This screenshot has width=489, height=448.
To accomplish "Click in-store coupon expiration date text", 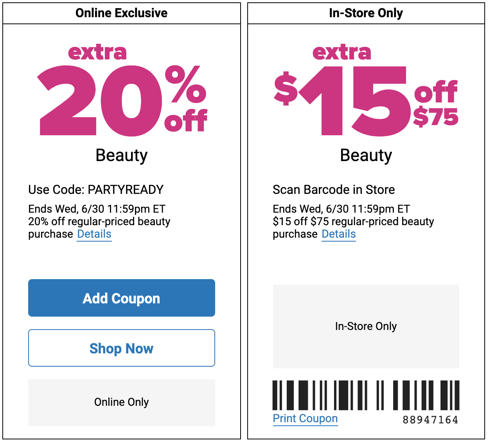I will point(342,209).
